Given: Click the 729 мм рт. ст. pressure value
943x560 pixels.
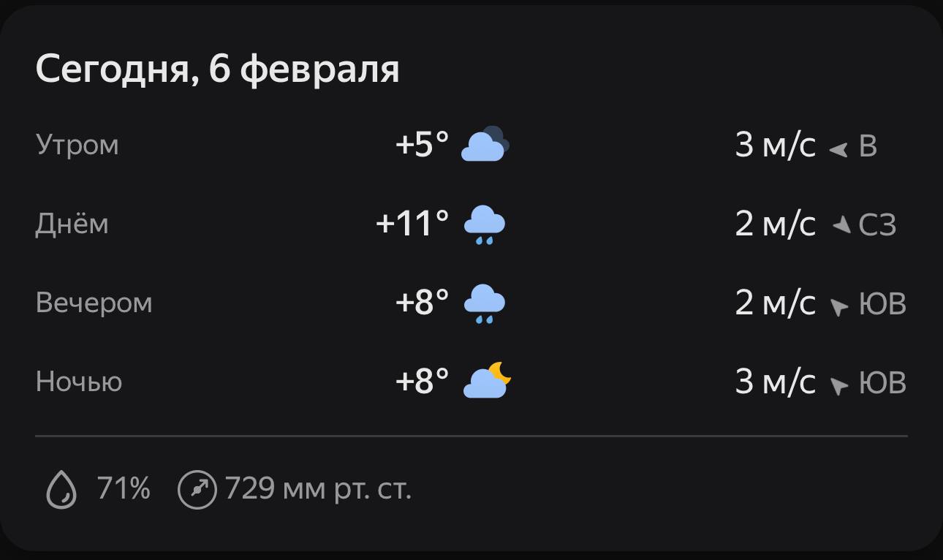Looking at the screenshot, I should click(318, 488).
